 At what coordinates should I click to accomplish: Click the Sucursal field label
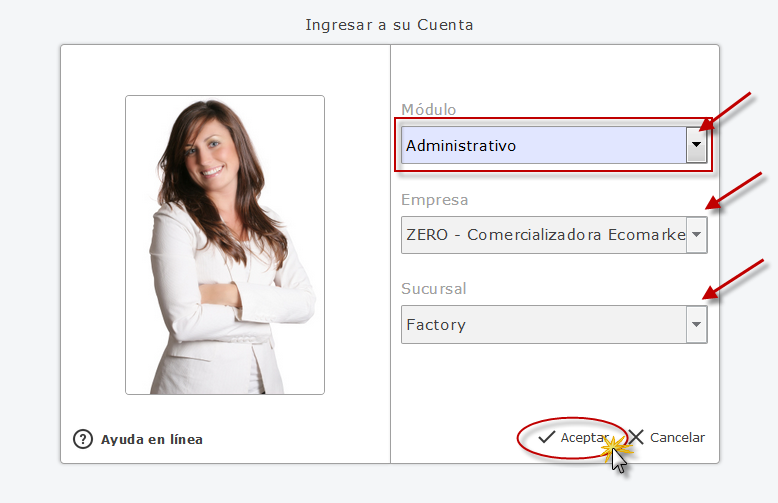pos(434,289)
